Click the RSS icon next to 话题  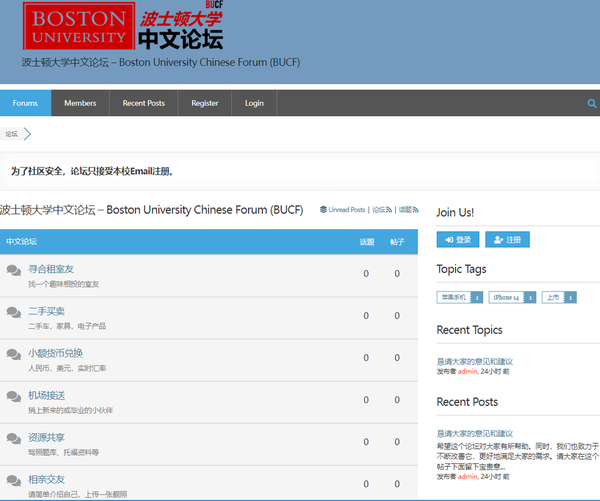(416, 210)
